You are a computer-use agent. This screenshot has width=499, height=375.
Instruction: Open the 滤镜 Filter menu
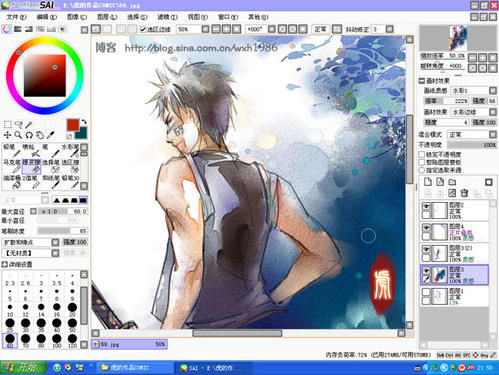coord(167,17)
